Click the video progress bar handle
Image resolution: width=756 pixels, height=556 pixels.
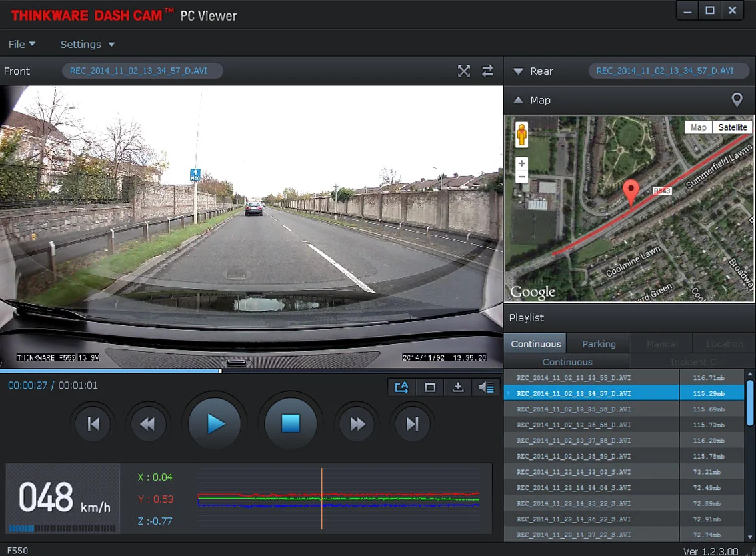click(221, 371)
